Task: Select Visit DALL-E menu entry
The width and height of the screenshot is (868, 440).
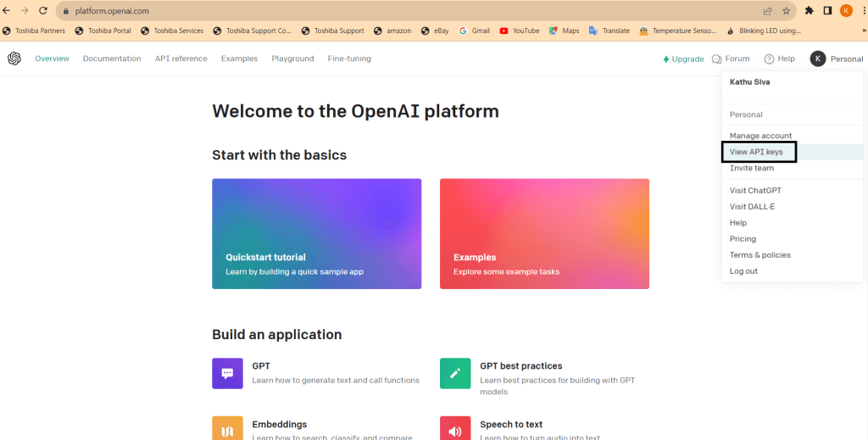Action: [752, 207]
